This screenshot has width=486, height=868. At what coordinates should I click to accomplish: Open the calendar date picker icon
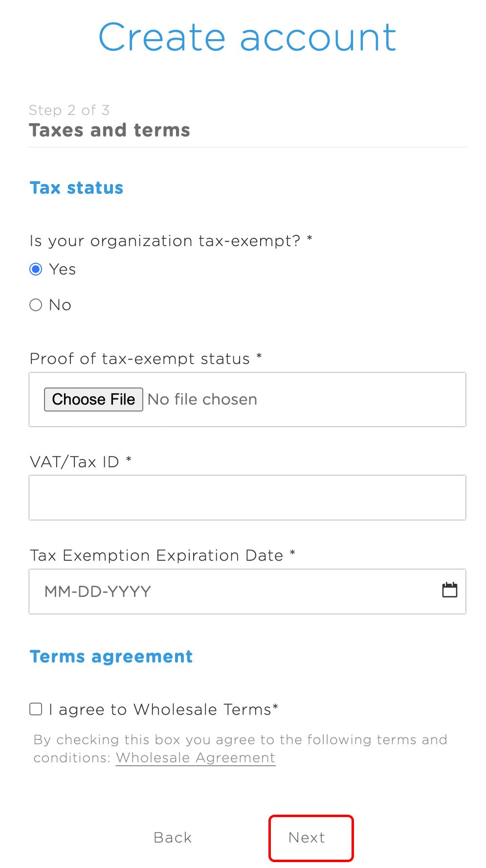point(449,590)
